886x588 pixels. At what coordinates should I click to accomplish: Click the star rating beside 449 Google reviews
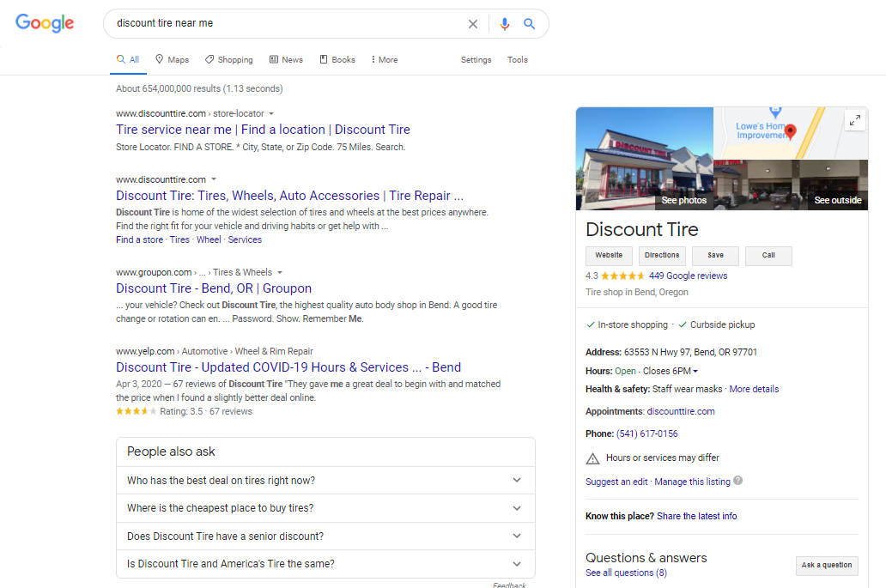point(622,276)
